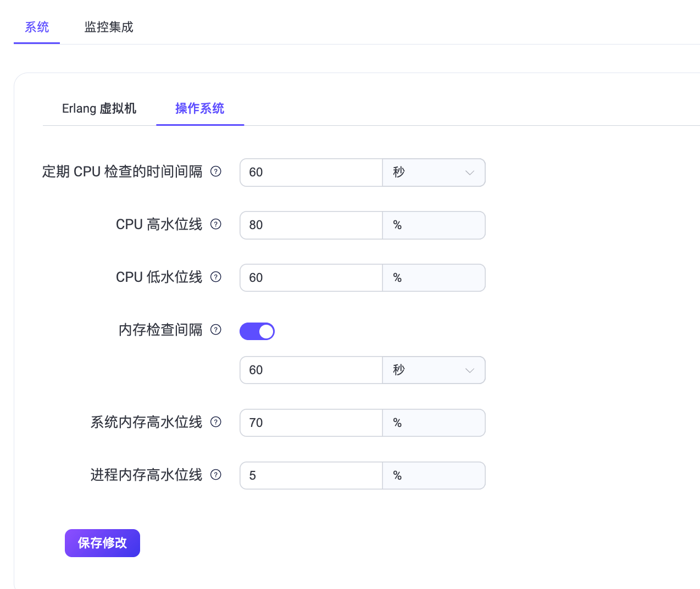Click the 进程内存高水位线 input field
Viewport: 700px width, 589px height.
[311, 476]
